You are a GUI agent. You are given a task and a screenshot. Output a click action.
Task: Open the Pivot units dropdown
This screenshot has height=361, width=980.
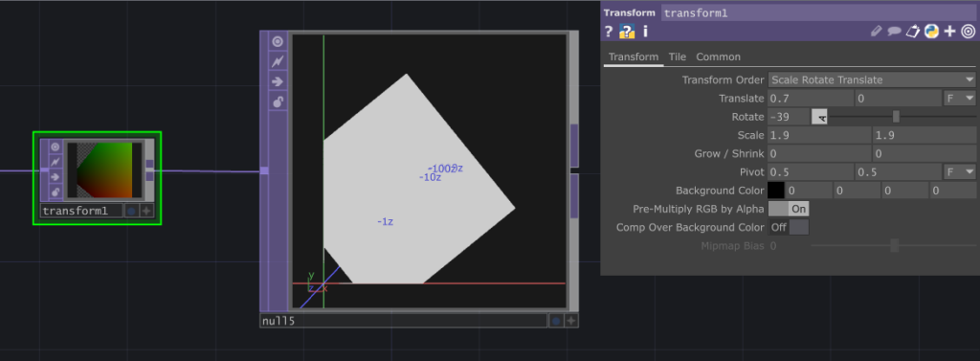[959, 171]
